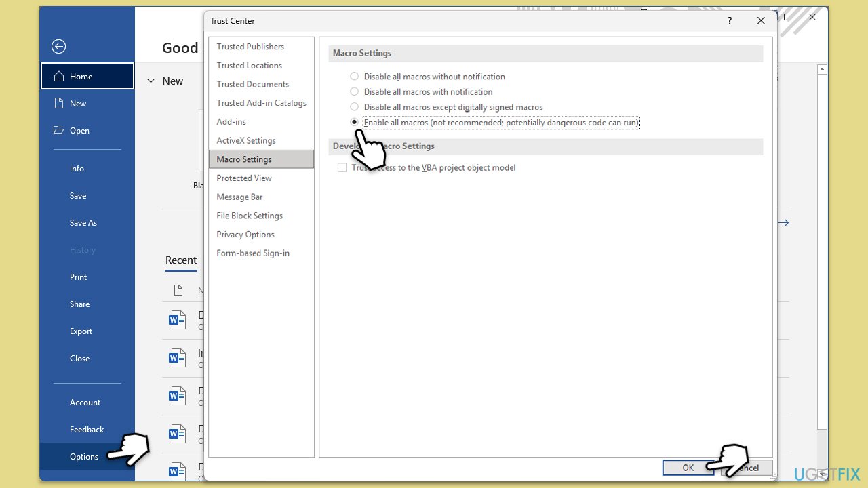Screen dimensions: 868x488
Task: Open Message Bar category
Action: [261, 197]
